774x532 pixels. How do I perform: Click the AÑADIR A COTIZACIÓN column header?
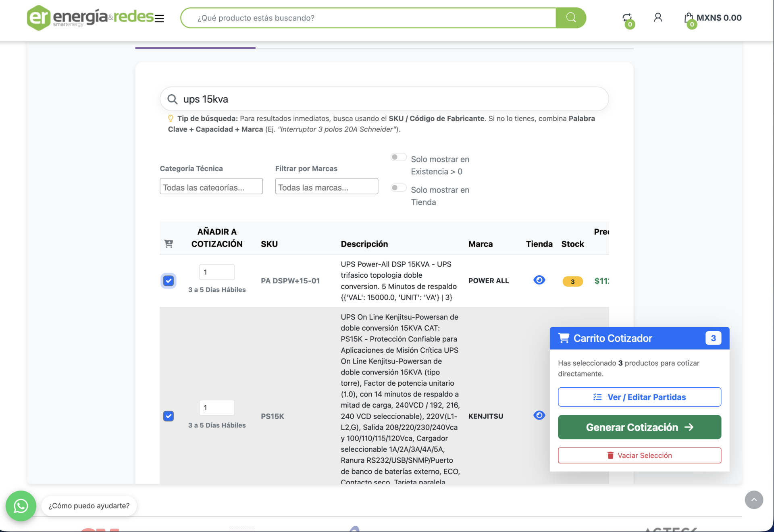pyautogui.click(x=217, y=238)
